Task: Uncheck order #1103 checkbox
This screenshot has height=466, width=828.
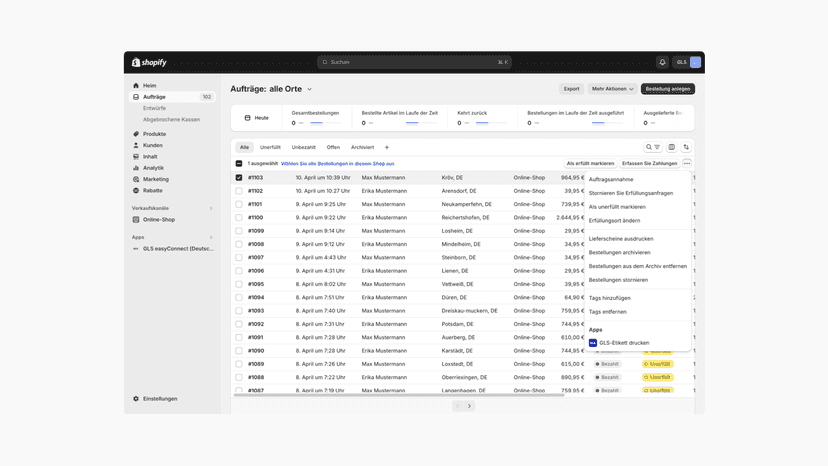Action: point(239,178)
